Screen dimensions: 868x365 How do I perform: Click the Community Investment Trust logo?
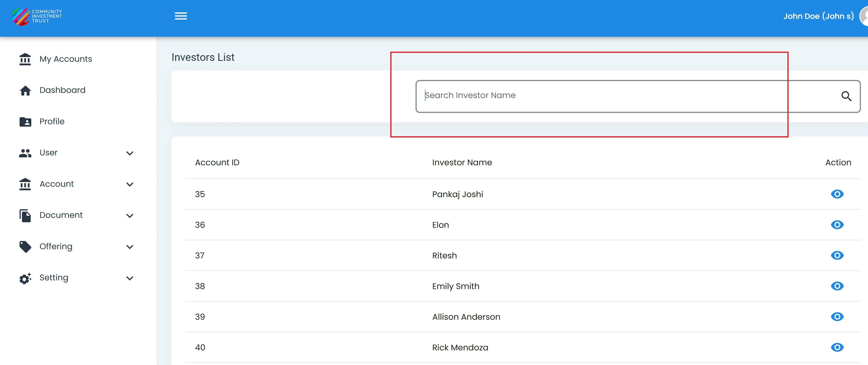point(37,16)
